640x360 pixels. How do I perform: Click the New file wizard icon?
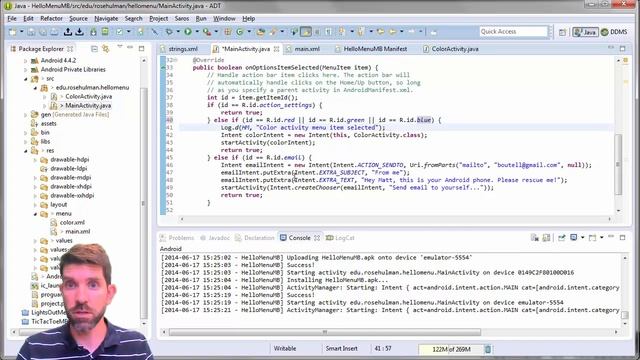pyautogui.click(x=13, y=32)
